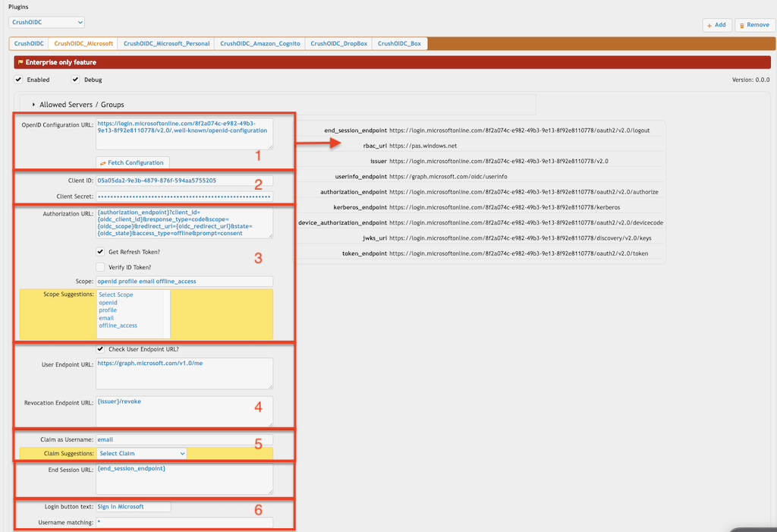
Task: Toggle the Debug checkbox
Action: coord(75,80)
